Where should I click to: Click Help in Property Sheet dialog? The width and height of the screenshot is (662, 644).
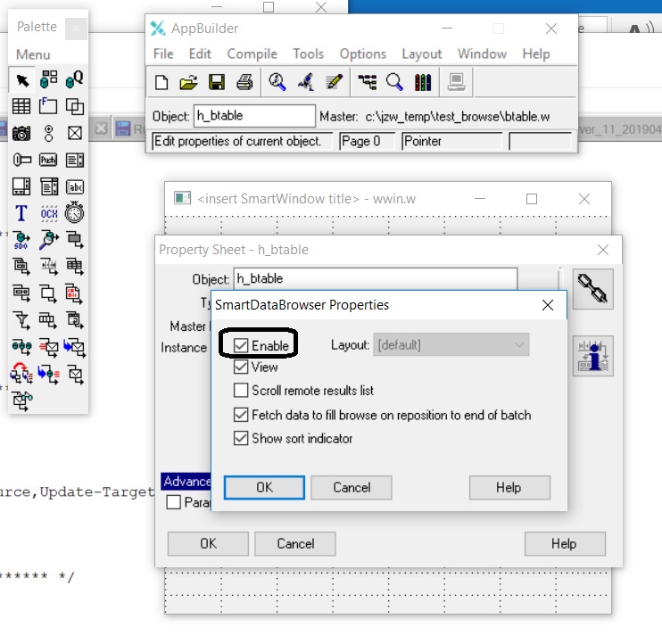[x=565, y=543]
